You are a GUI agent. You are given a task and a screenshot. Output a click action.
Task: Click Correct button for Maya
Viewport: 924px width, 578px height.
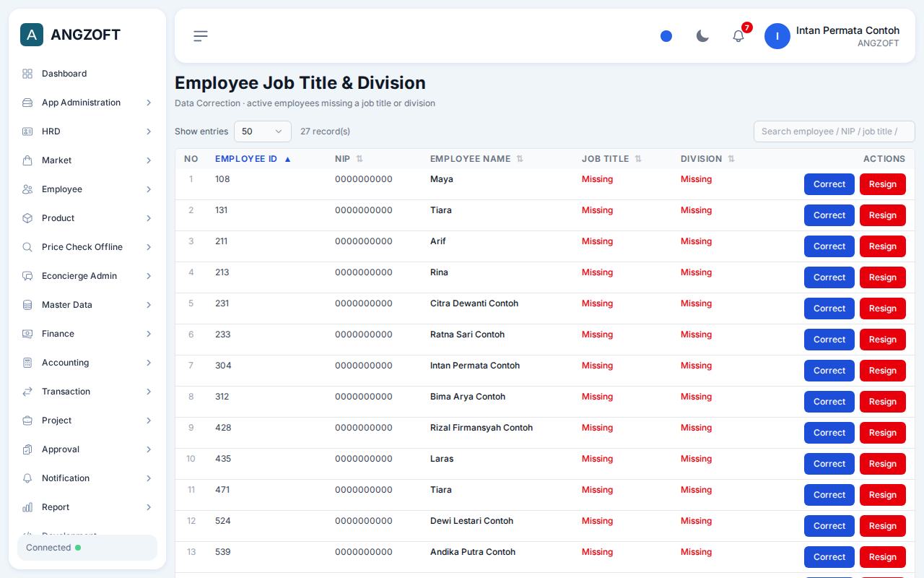pos(829,184)
